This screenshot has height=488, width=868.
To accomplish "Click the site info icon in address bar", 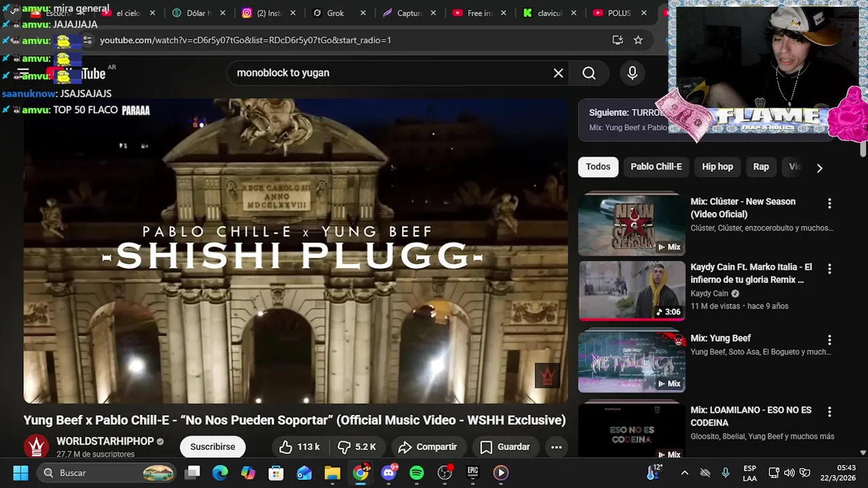I will 87,40.
